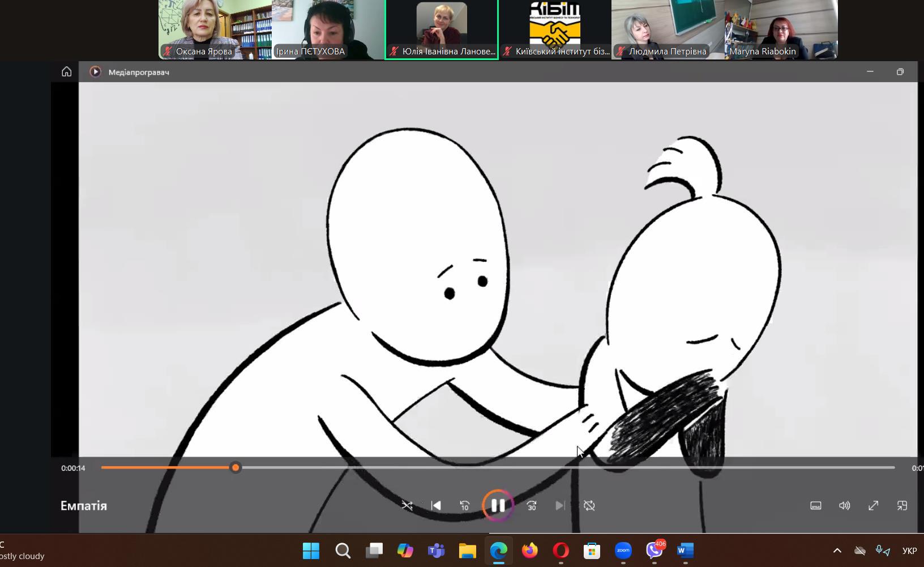Select Maryna Riabokin participant tile
This screenshot has height=567, width=924.
pyautogui.click(x=781, y=29)
